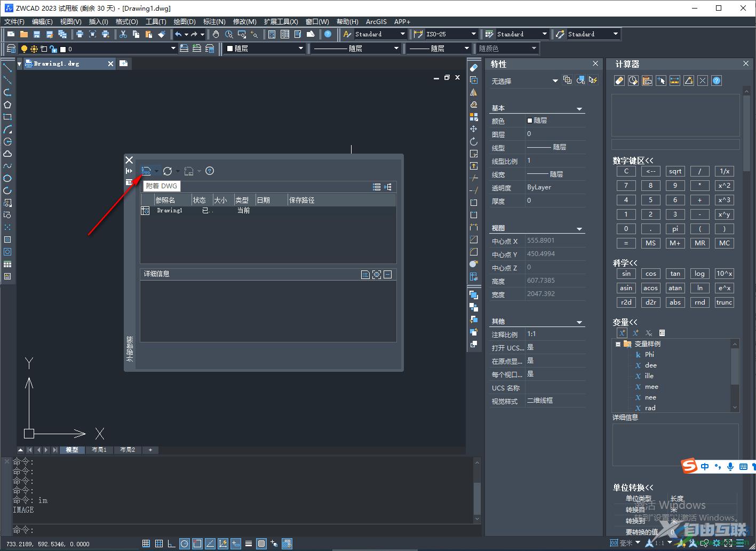756x551 pixels.
Task: Select the Line tool in the left draw toolbar
Action: pos(7,67)
